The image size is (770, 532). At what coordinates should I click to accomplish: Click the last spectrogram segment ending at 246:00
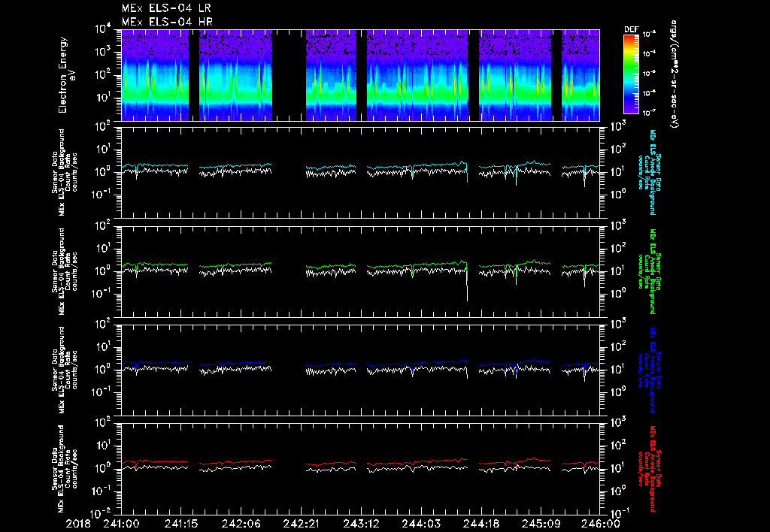point(581,75)
